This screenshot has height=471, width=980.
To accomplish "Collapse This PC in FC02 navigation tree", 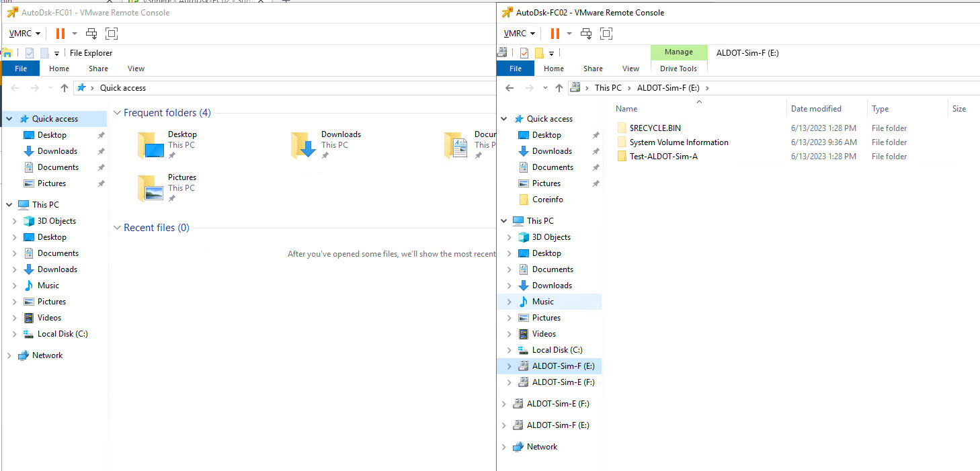I will tap(504, 221).
